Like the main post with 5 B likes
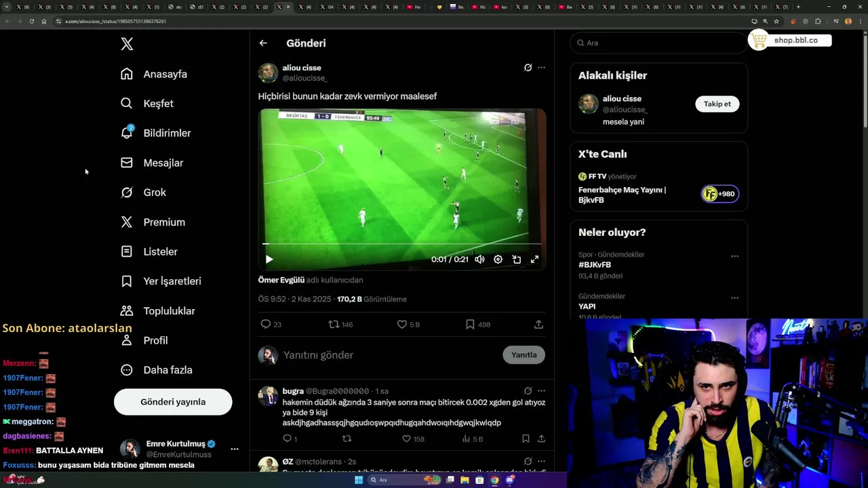The height and width of the screenshot is (488, 868). point(408,325)
